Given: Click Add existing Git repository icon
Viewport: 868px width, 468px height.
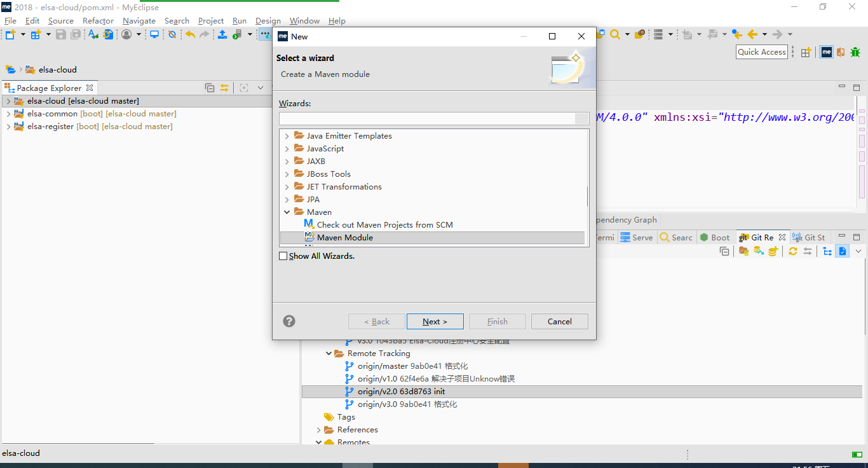Looking at the screenshot, I should tap(743, 251).
